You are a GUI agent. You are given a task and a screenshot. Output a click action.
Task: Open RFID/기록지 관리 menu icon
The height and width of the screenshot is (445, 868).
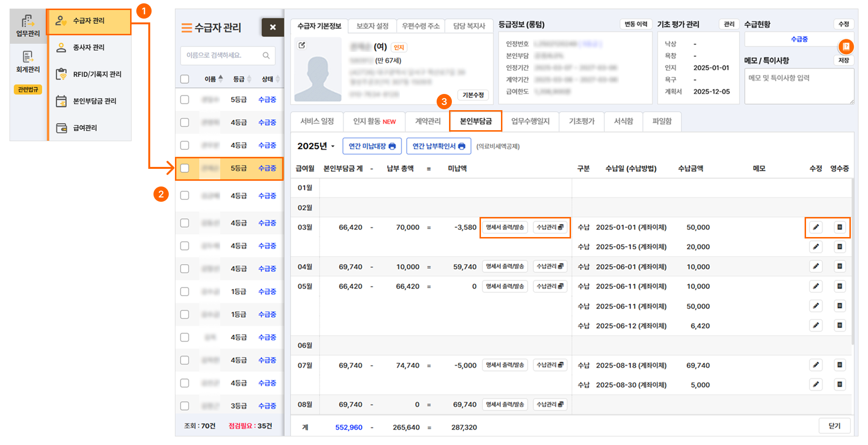pyautogui.click(x=61, y=74)
